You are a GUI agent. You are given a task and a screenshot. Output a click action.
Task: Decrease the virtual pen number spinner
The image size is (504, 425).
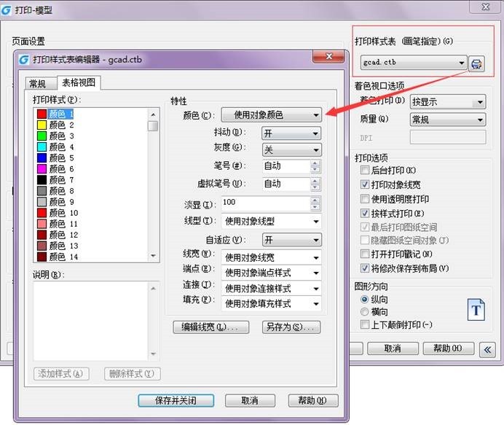tap(315, 187)
